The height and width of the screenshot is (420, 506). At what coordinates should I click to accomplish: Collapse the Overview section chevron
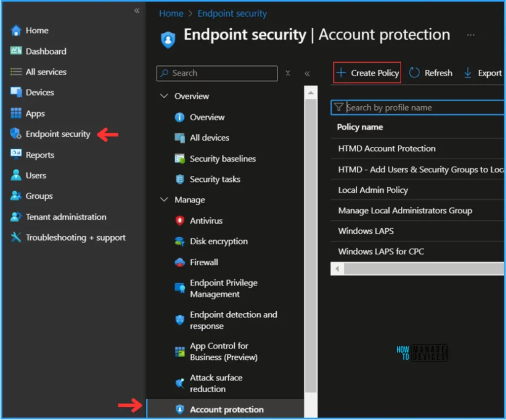click(x=164, y=96)
